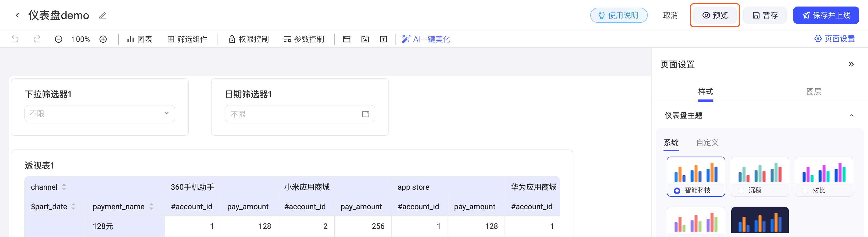868x237 pixels.
Task: Sort by the payment_name column
Action: click(151, 207)
